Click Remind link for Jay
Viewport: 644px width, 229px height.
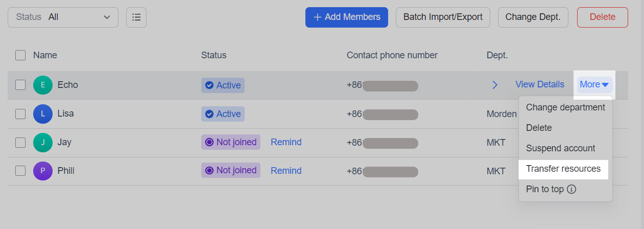[x=286, y=142]
